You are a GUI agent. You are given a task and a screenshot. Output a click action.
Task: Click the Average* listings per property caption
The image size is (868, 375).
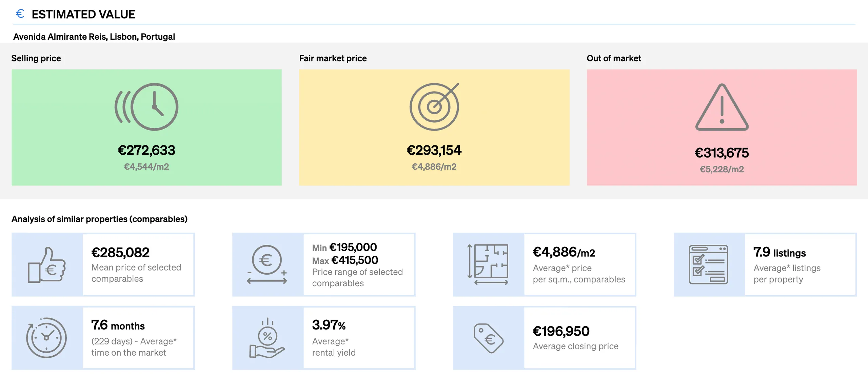[787, 274]
